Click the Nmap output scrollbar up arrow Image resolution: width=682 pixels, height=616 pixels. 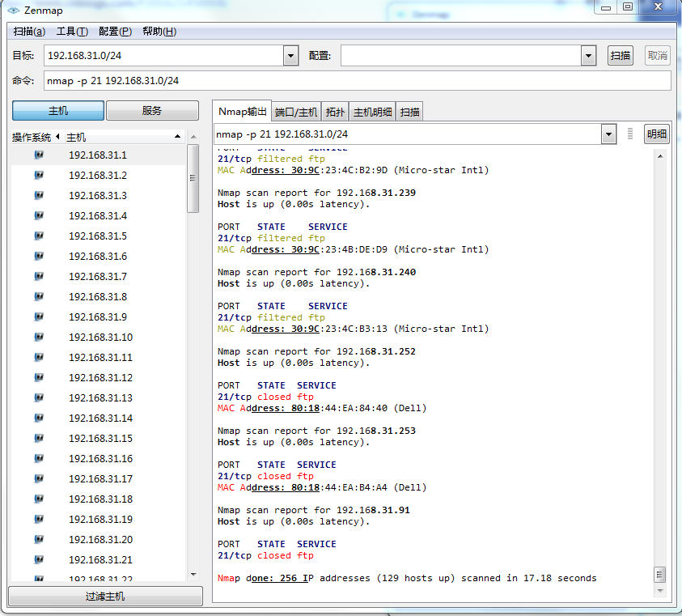[660, 156]
